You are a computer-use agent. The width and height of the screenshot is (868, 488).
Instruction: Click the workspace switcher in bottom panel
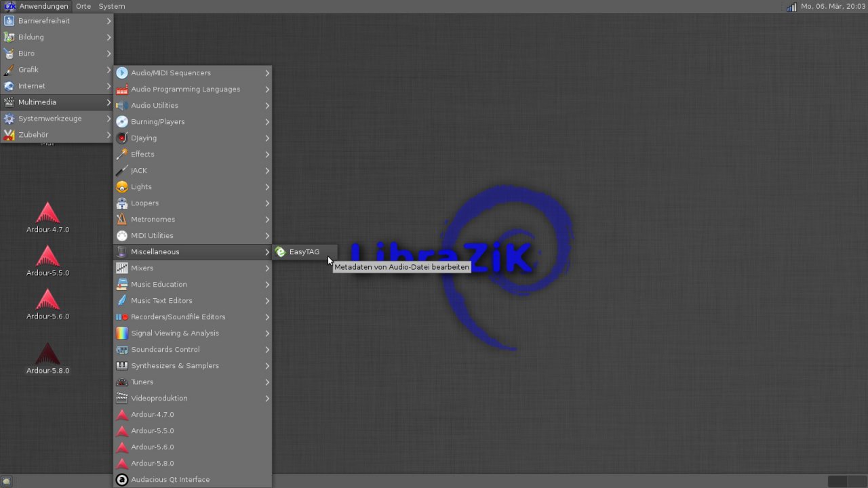[847, 481]
